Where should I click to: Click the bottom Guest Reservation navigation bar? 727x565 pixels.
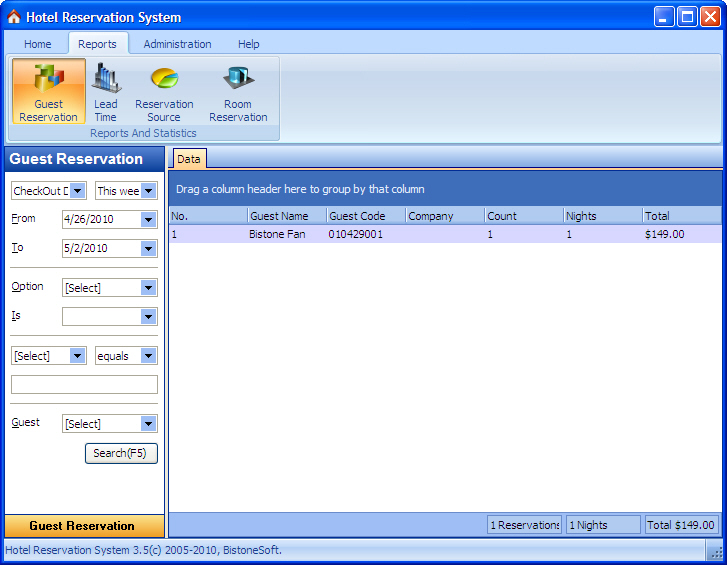point(84,526)
